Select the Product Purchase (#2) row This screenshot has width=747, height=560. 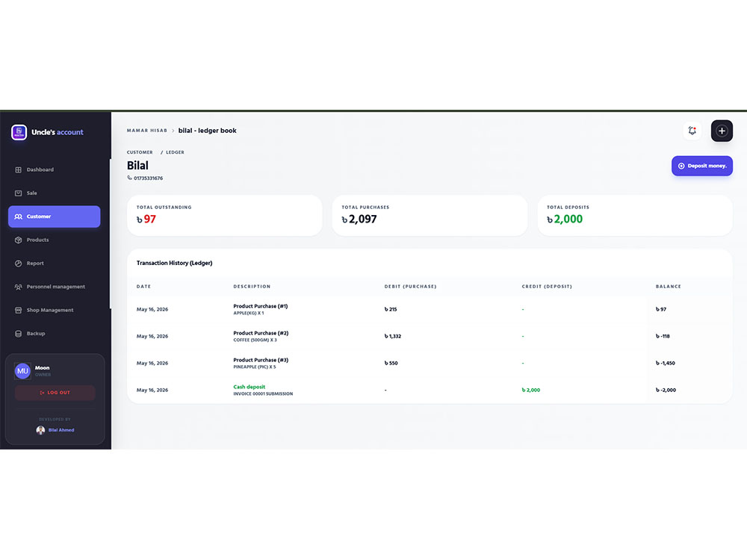click(x=430, y=336)
